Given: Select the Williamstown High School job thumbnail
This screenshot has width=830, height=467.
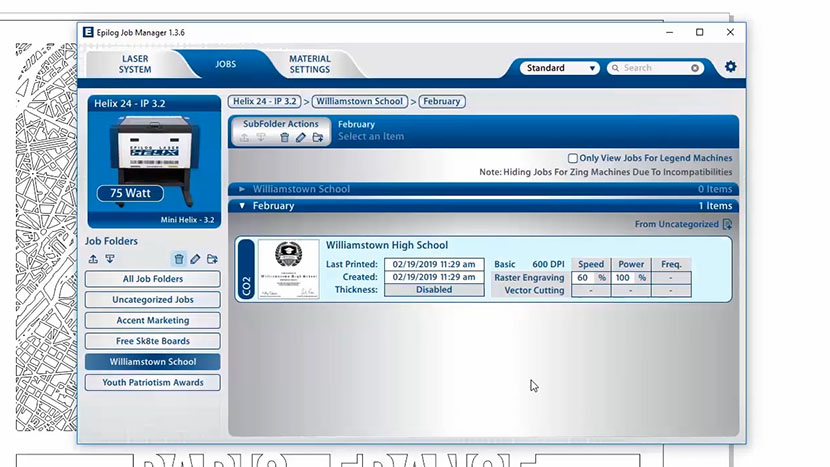Looking at the screenshot, I should 288,269.
